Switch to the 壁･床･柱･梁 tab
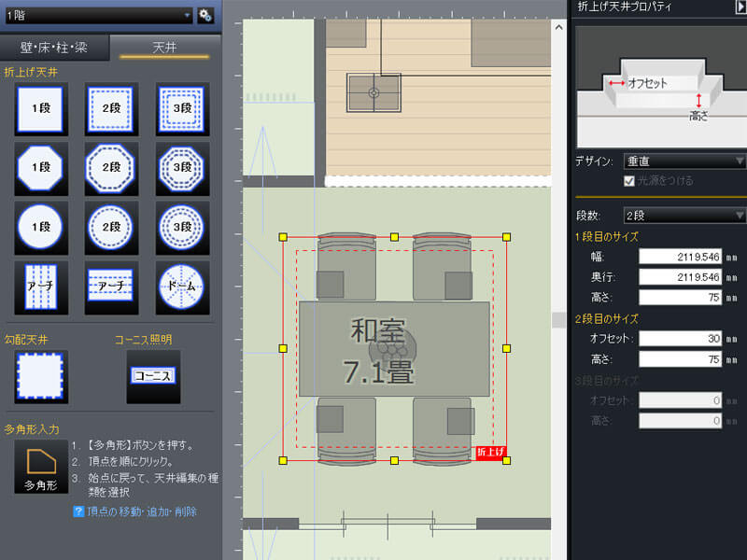Image resolution: width=747 pixels, height=560 pixels. click(x=55, y=48)
